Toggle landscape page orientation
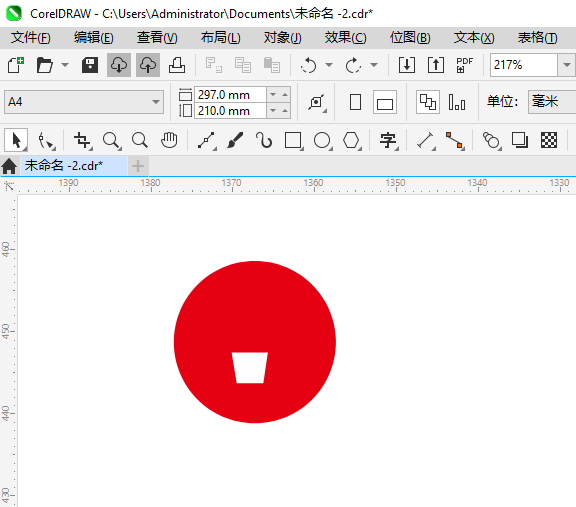This screenshot has height=507, width=576. [x=385, y=102]
